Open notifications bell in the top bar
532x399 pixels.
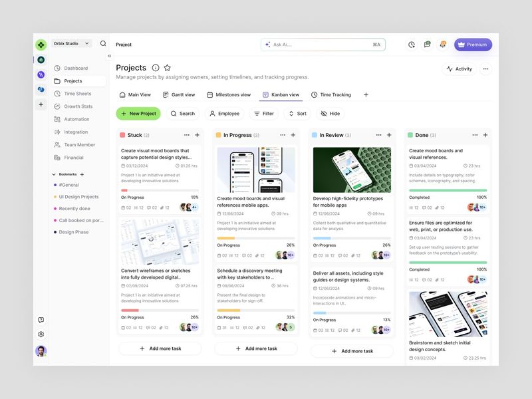pos(442,44)
